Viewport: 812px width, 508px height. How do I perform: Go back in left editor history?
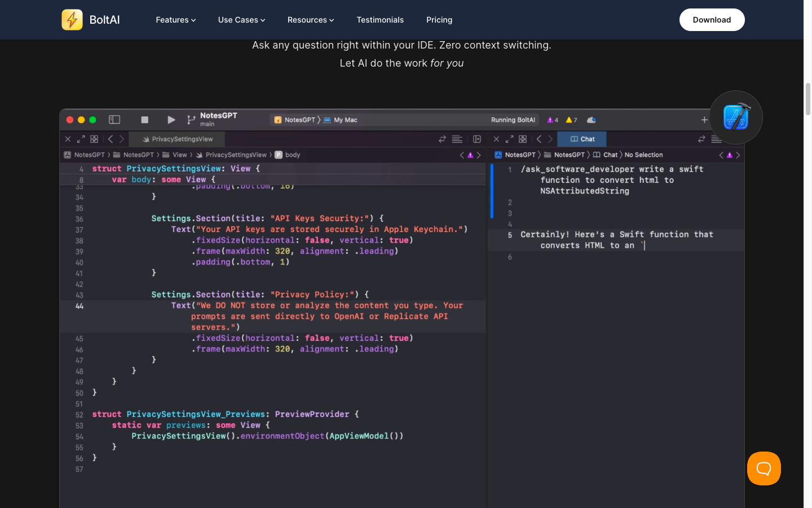coord(111,139)
